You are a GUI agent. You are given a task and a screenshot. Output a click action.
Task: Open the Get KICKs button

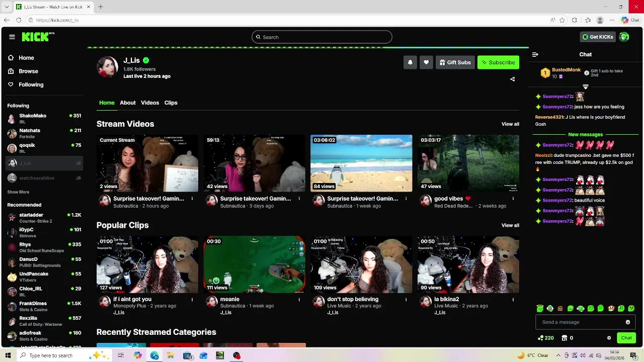pyautogui.click(x=598, y=37)
